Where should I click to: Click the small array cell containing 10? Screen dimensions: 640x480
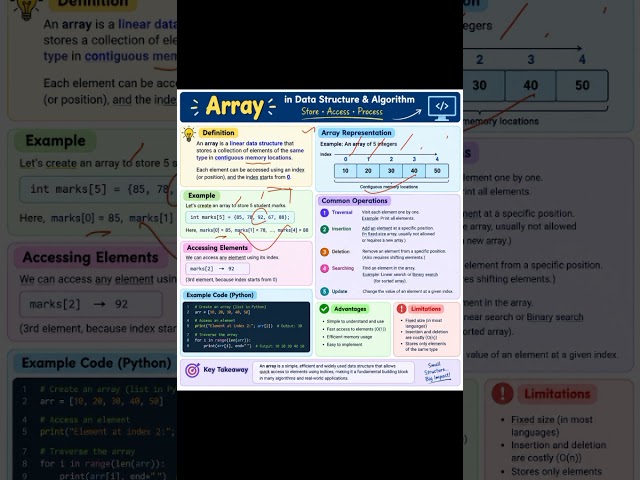click(x=345, y=171)
